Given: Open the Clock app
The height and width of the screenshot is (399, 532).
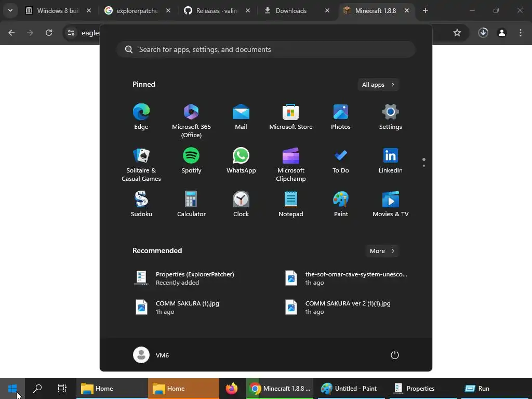Looking at the screenshot, I should pos(241,204).
